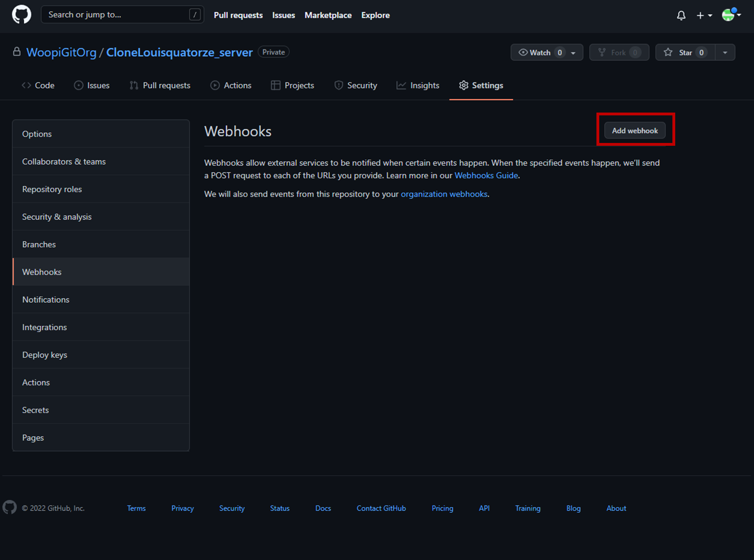Image resolution: width=754 pixels, height=560 pixels.
Task: Switch to the repository Issues tab
Action: coord(92,86)
